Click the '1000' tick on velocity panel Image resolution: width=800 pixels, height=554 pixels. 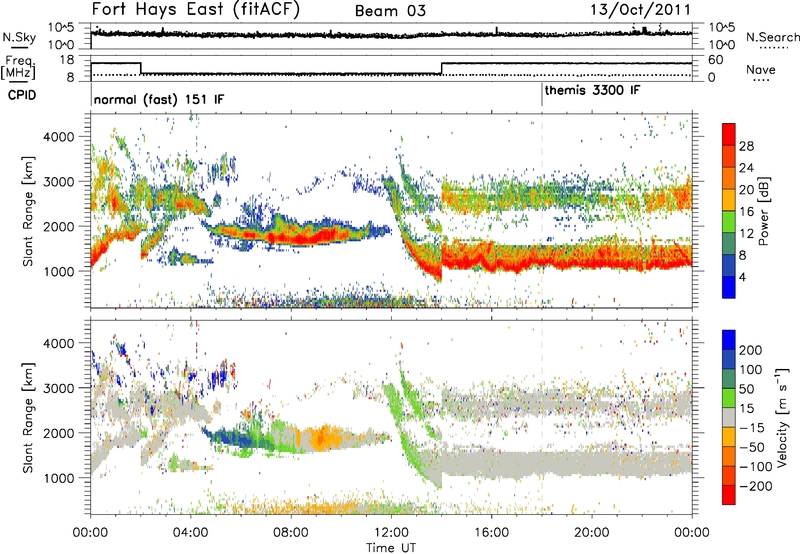pyautogui.click(x=59, y=478)
